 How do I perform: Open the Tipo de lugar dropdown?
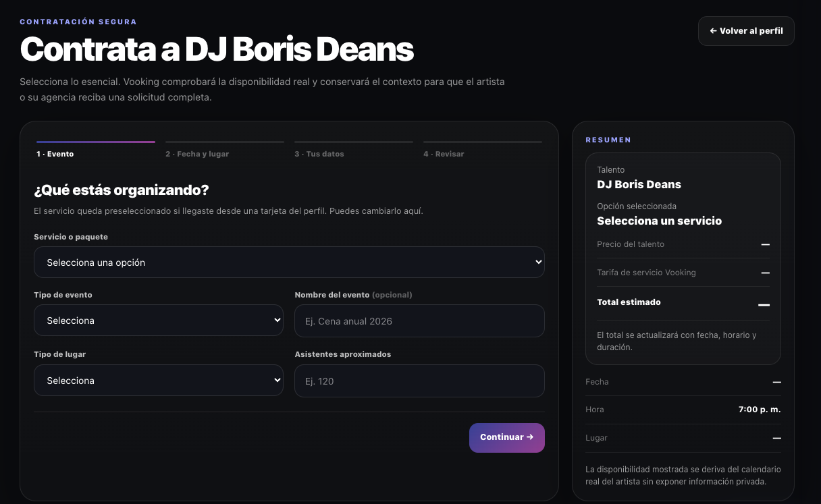tap(159, 381)
